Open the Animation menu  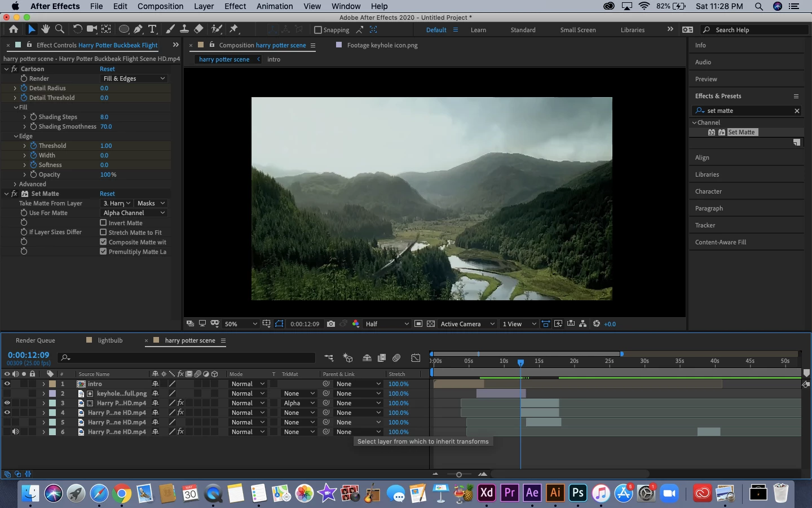pyautogui.click(x=275, y=6)
